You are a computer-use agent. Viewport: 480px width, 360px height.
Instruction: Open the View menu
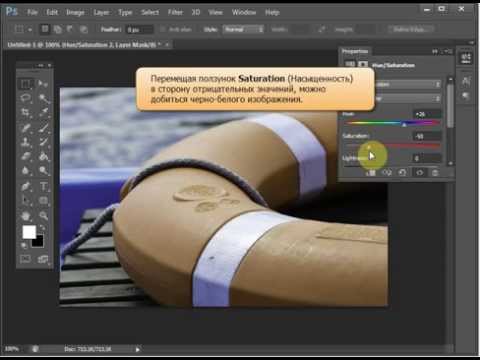point(215,12)
